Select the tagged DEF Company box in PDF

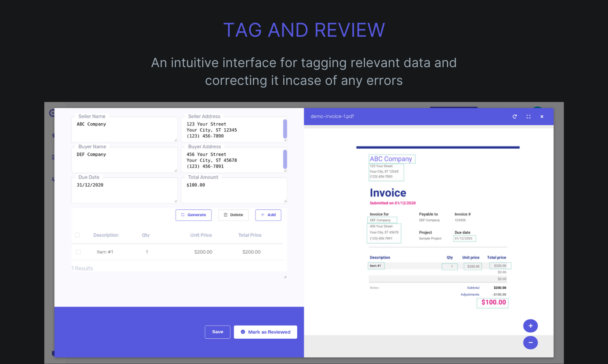pyautogui.click(x=382, y=220)
